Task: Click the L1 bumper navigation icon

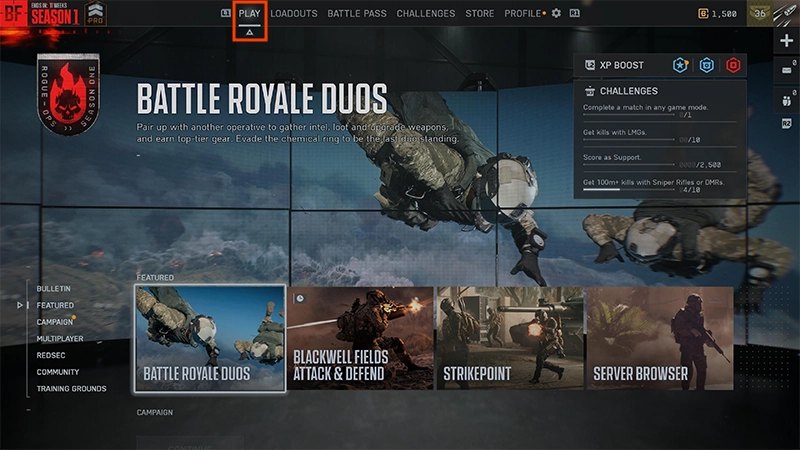Action: 226,13
